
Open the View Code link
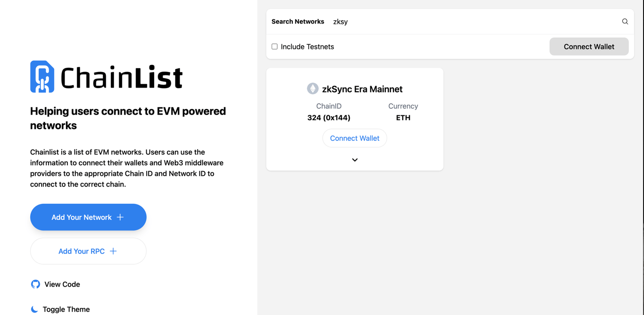(x=62, y=284)
